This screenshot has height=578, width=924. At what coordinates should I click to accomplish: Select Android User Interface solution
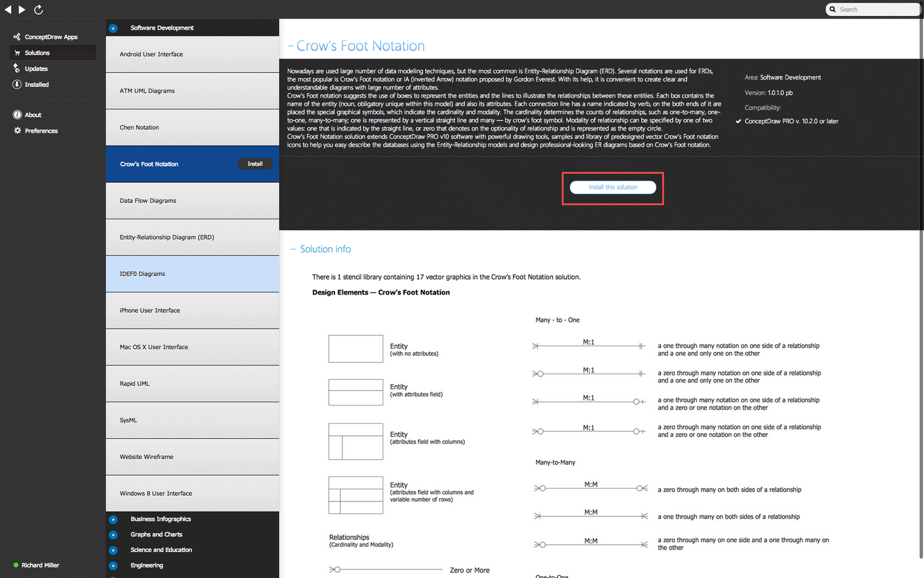coord(192,54)
